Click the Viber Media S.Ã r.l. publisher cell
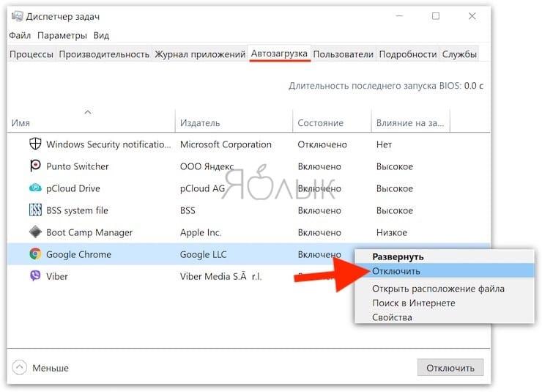The image size is (542, 392). pos(221,276)
